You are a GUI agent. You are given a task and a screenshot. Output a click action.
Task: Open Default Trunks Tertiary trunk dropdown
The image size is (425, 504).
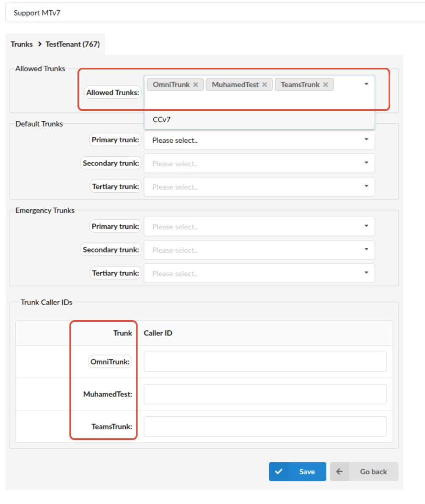pyautogui.click(x=259, y=187)
